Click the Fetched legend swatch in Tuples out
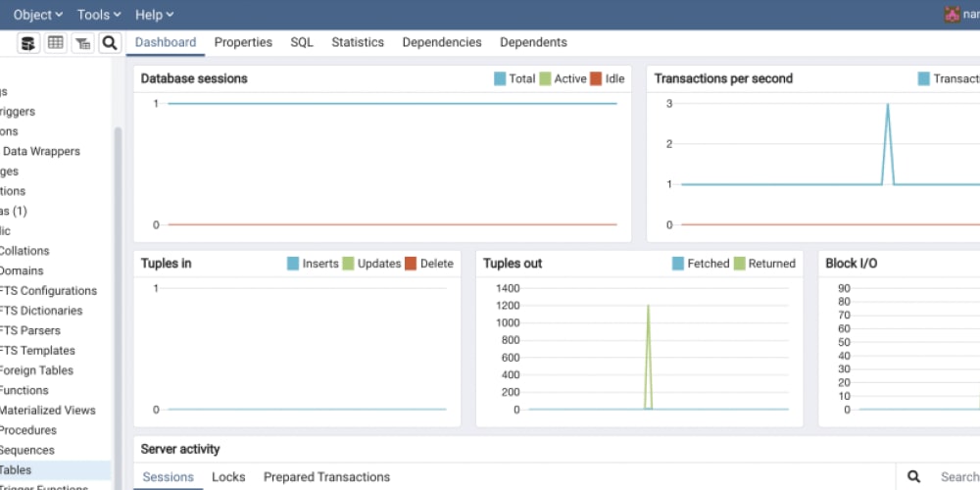The image size is (980, 490). (x=678, y=264)
